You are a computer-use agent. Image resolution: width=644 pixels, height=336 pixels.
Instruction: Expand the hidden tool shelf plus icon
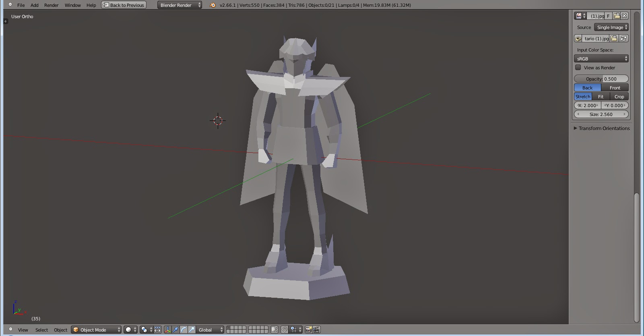click(x=6, y=21)
